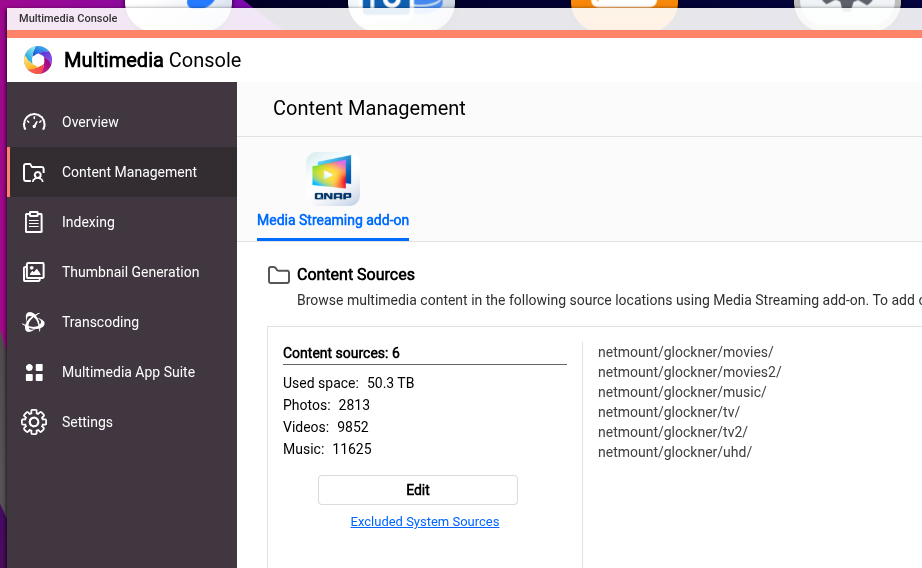This screenshot has width=922, height=568.
Task: Open the Overview menu item
Action: pyautogui.click(x=90, y=122)
